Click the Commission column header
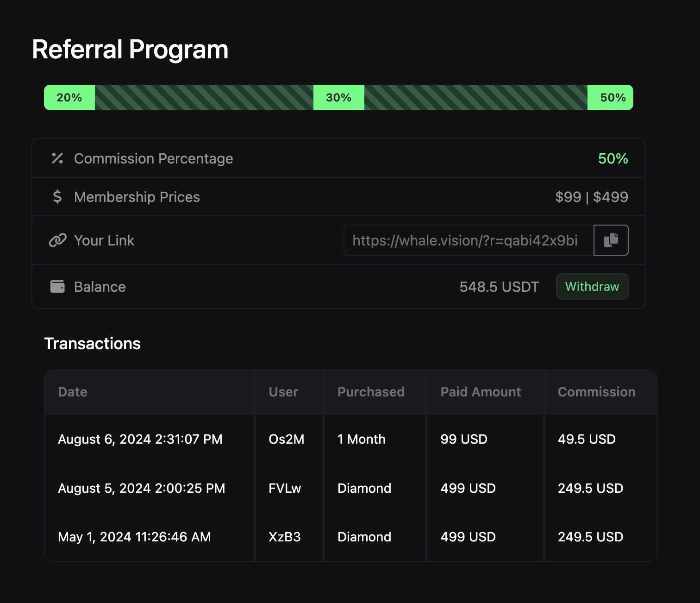The image size is (700, 603). 596,392
